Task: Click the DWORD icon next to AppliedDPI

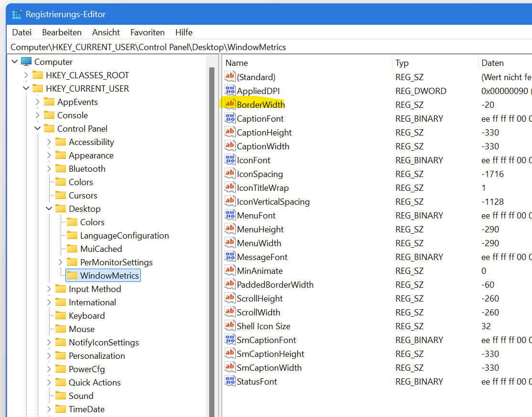Action: coord(230,90)
